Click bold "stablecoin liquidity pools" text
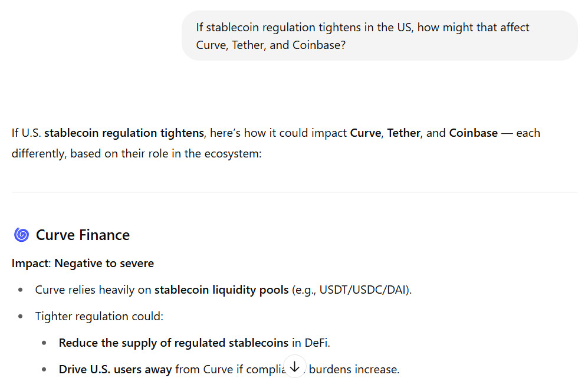 [221, 290]
